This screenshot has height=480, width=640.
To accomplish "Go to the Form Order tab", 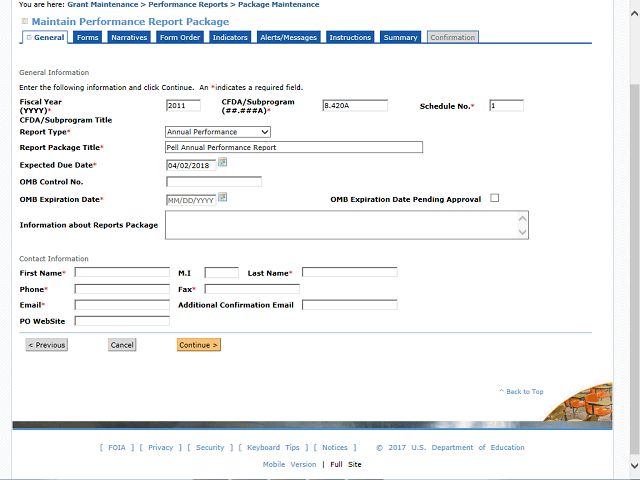I will click(x=180, y=38).
